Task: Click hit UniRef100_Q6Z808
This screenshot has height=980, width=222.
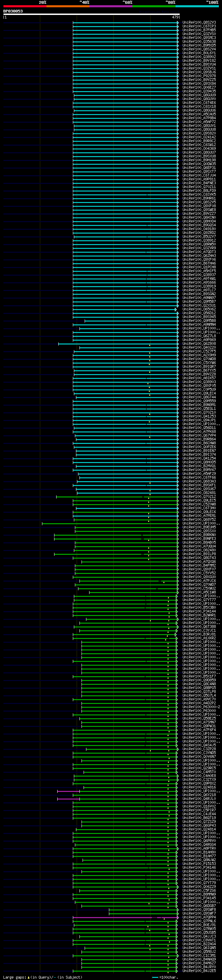Action: point(199,344)
